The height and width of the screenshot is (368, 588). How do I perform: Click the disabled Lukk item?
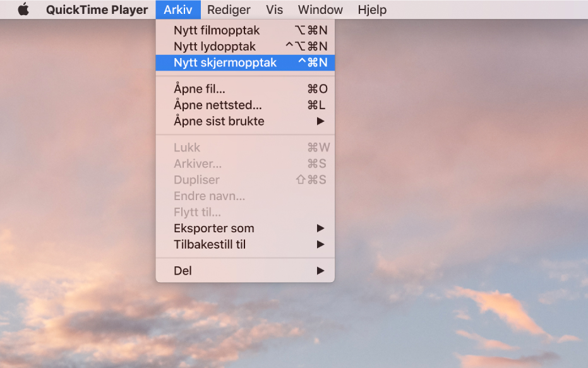point(245,147)
